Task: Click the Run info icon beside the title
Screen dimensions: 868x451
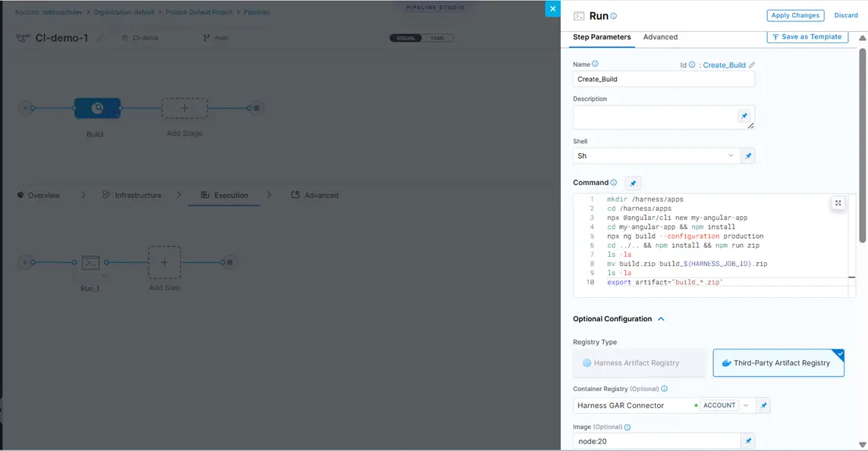Action: (x=613, y=16)
